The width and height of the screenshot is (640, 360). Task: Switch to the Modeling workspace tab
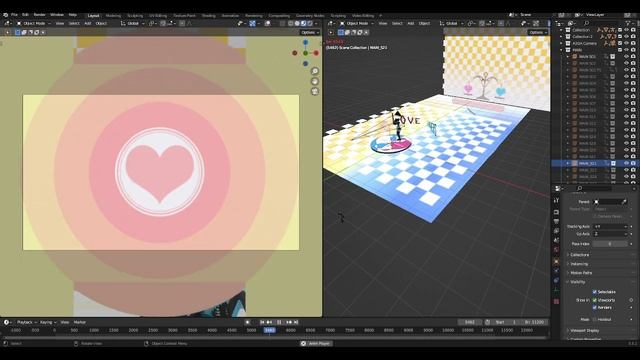pyautogui.click(x=113, y=16)
